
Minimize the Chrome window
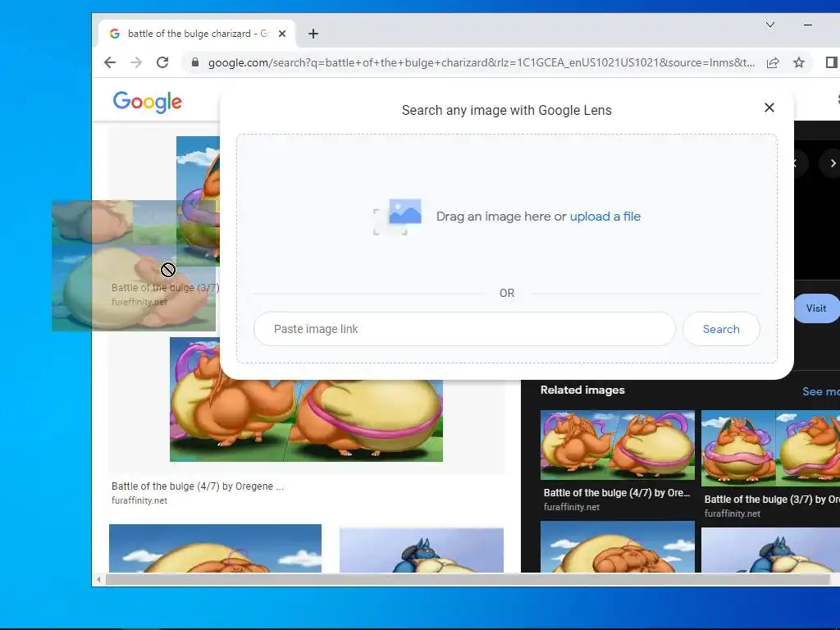(x=808, y=25)
